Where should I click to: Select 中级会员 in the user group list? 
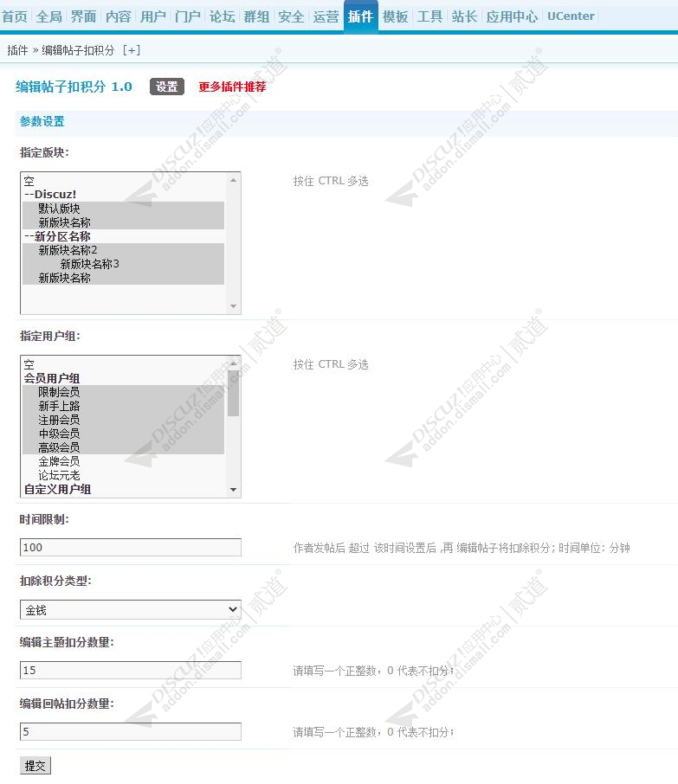pos(123,434)
